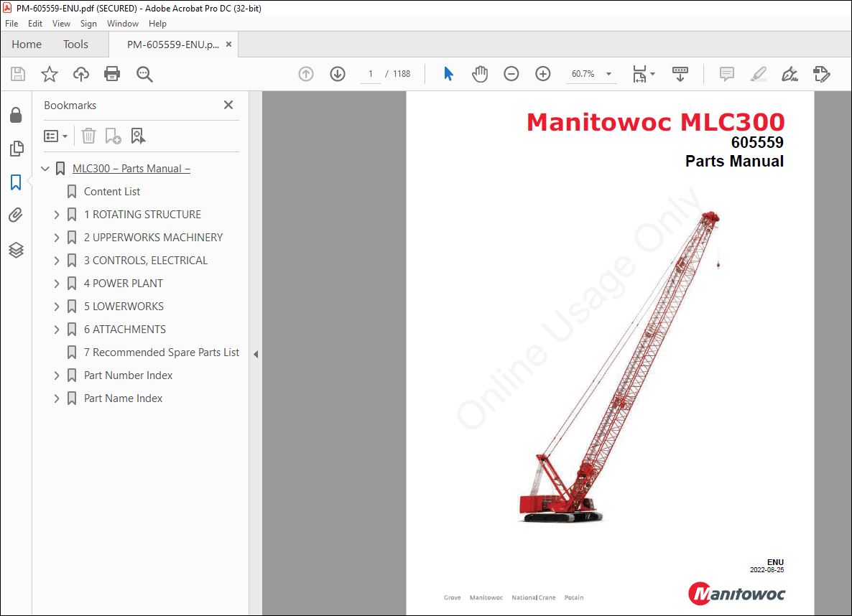Viewport: 852px width, 616px height.
Task: Expand 6 ATTACHMENTS bookmark
Action: pos(57,330)
